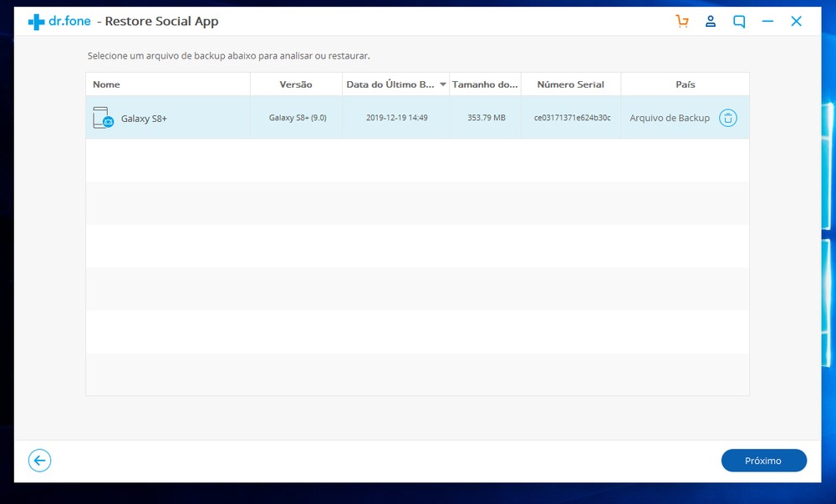Click the País column header
This screenshot has width=836, height=504.
685,84
